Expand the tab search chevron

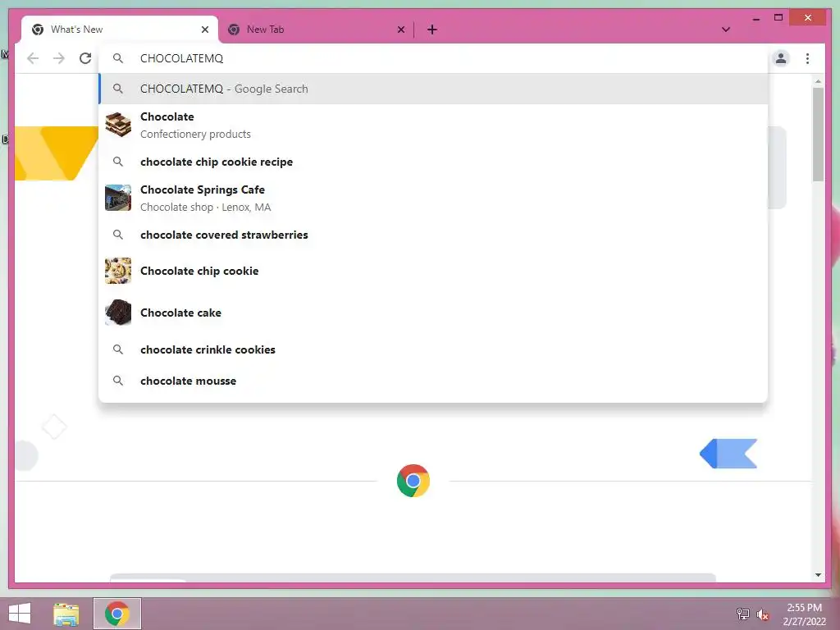(x=726, y=30)
